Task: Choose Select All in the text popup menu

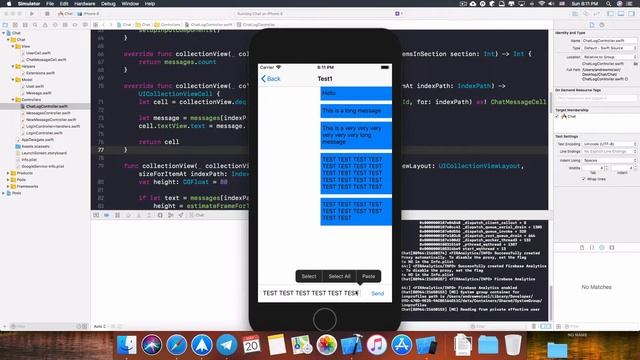Action: point(340,276)
